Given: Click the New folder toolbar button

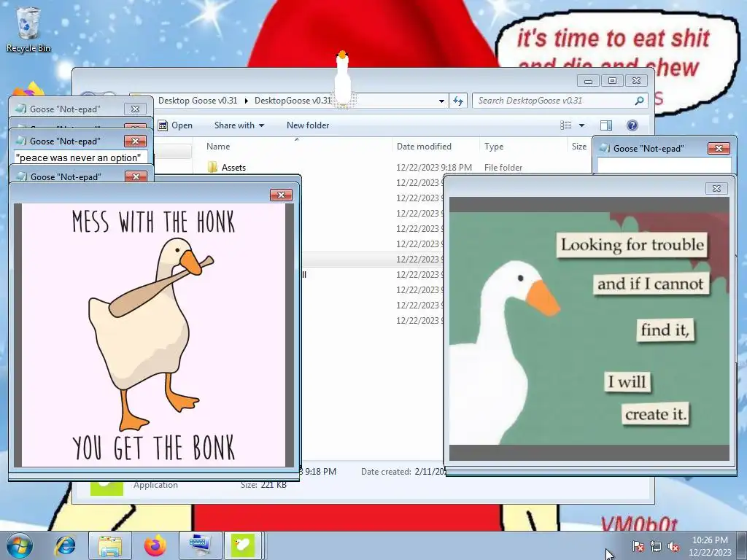Looking at the screenshot, I should 308,125.
